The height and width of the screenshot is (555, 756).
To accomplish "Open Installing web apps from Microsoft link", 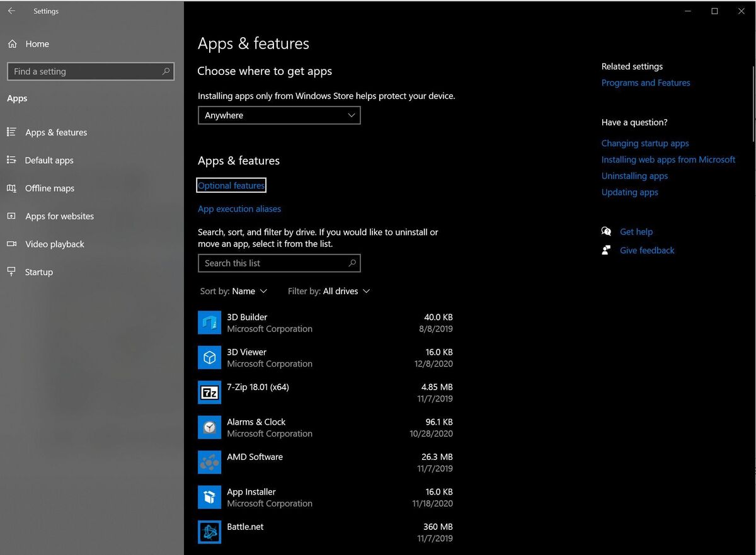I will [x=668, y=159].
